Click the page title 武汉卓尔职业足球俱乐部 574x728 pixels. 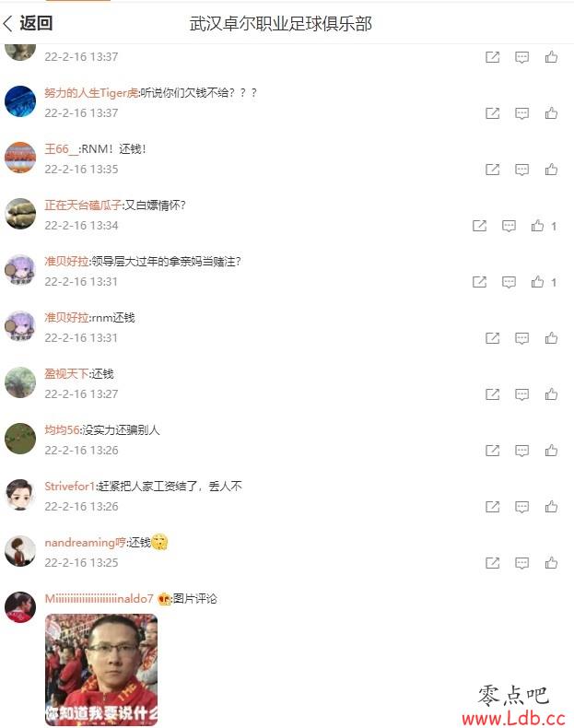[x=281, y=24]
